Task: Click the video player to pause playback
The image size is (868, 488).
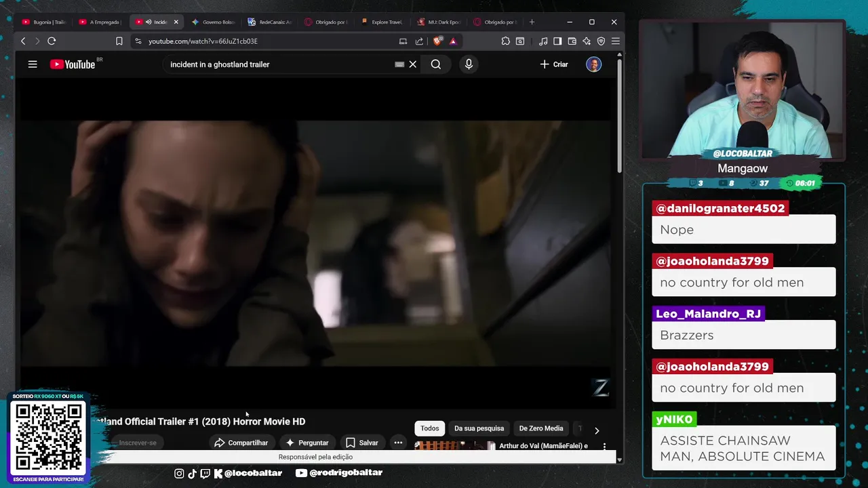Action: pos(315,243)
